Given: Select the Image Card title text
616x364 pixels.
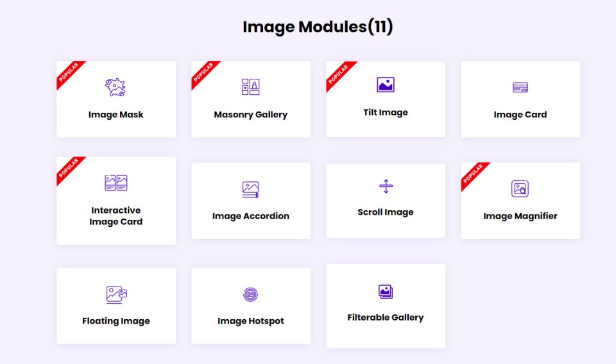Looking at the screenshot, I should click(520, 115).
